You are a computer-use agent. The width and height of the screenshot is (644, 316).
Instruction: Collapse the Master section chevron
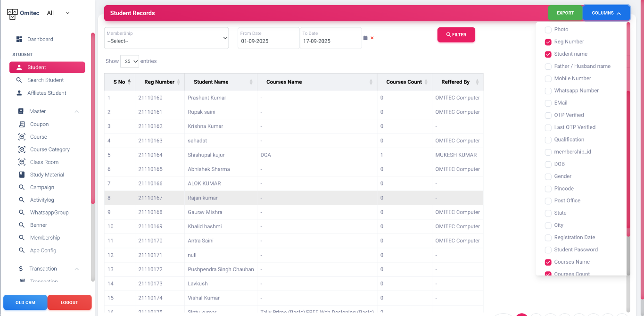point(77,111)
